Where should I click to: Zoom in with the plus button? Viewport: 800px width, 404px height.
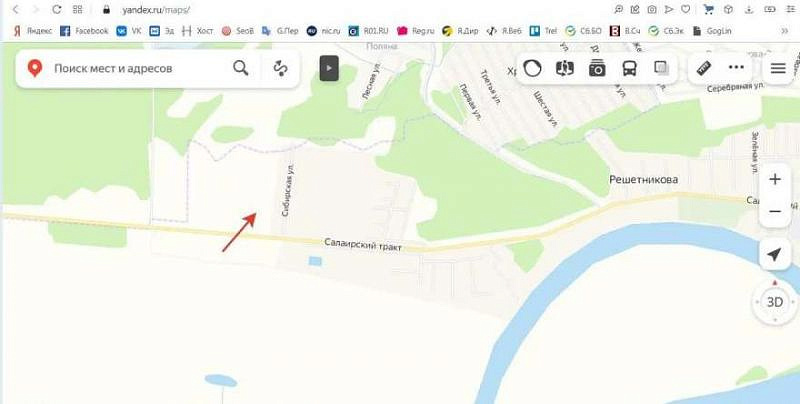(x=775, y=179)
